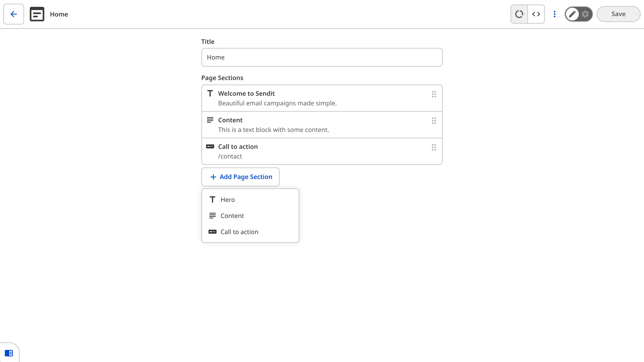Switch to gear settings mode
This screenshot has height=362, width=644.
585,14
